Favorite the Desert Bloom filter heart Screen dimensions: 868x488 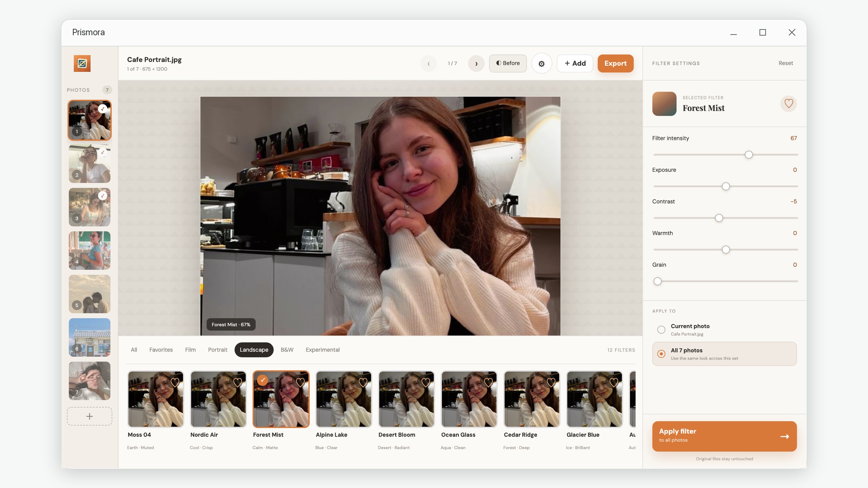pos(426,383)
